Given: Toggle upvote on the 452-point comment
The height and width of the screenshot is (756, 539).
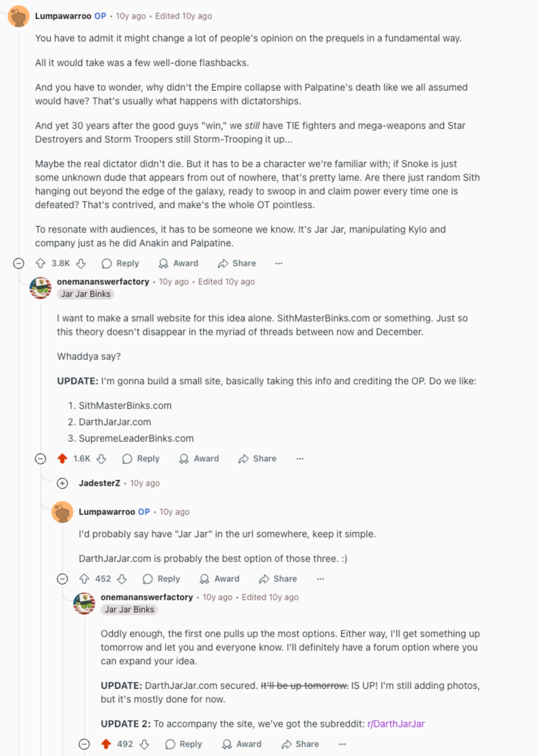Looking at the screenshot, I should [84, 579].
